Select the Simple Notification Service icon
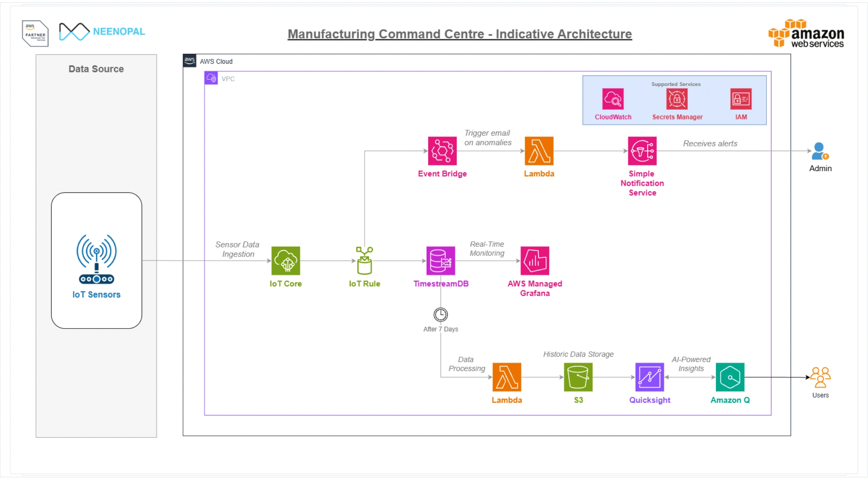This screenshot has height=480, width=868. pyautogui.click(x=642, y=151)
